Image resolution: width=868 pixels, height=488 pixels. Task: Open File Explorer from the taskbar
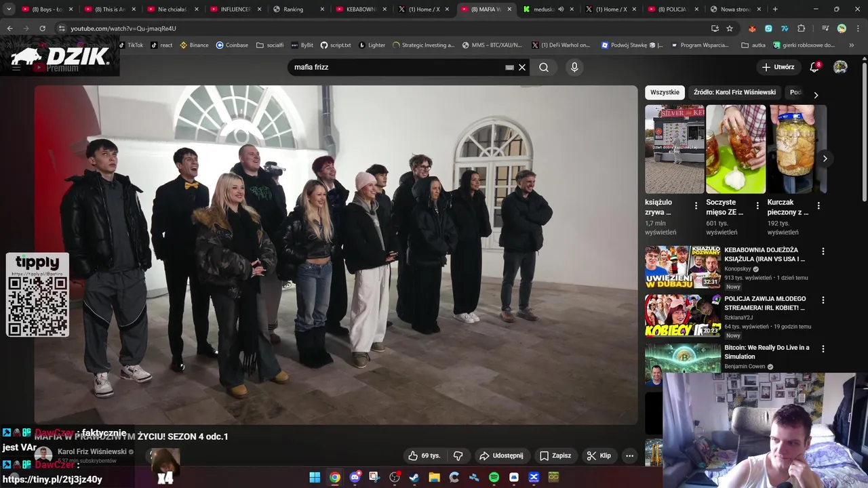(x=434, y=477)
